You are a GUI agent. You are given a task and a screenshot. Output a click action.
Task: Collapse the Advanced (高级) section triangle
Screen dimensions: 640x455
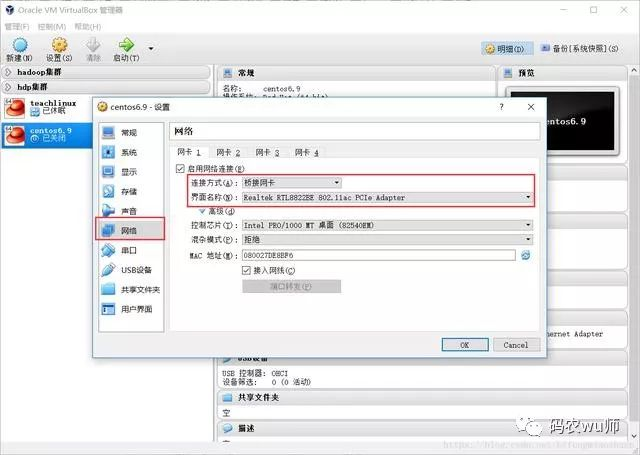(202, 211)
